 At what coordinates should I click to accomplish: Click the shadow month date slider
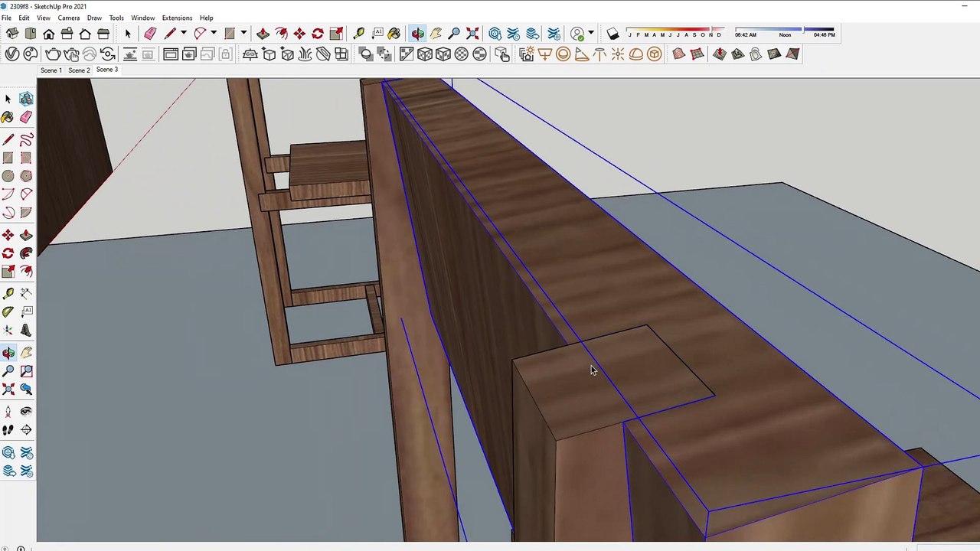[x=675, y=32]
